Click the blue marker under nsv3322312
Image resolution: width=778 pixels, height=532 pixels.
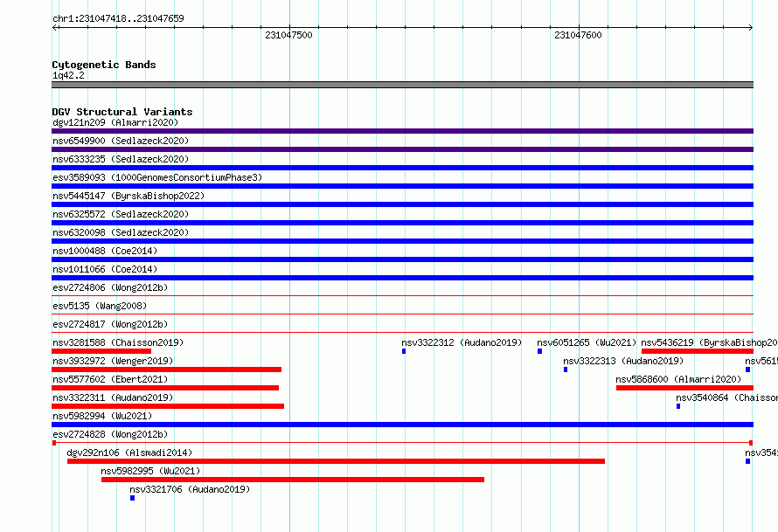[x=404, y=351]
